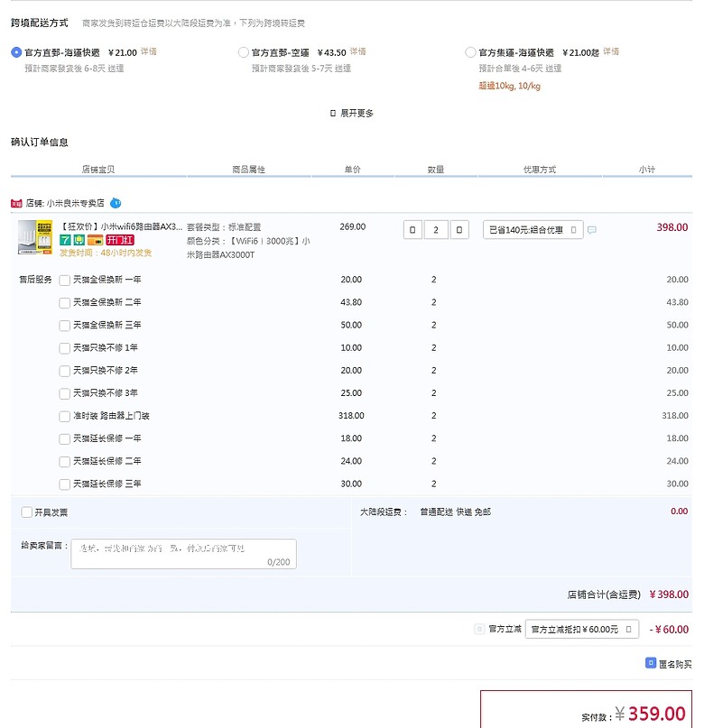Check 天猫只换不修 1年 service
The width and height of the screenshot is (704, 728).
[x=65, y=348]
